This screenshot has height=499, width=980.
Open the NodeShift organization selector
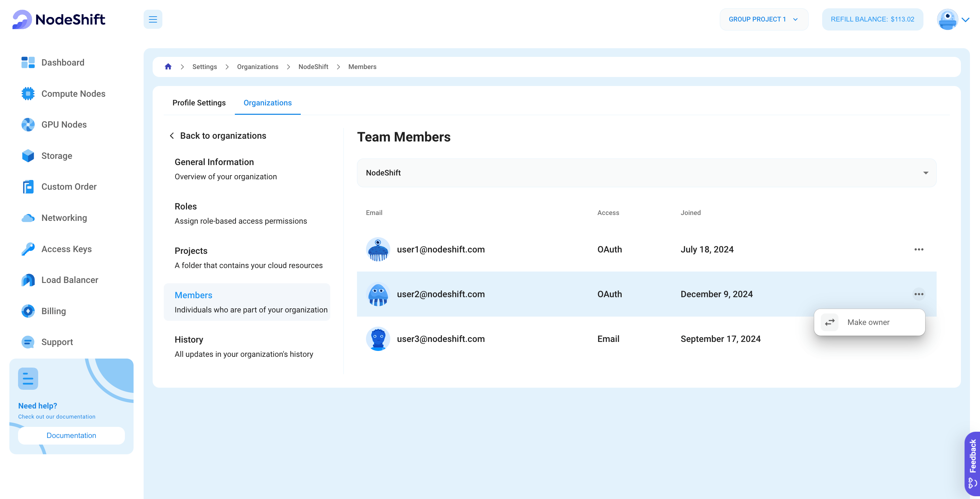pos(646,173)
